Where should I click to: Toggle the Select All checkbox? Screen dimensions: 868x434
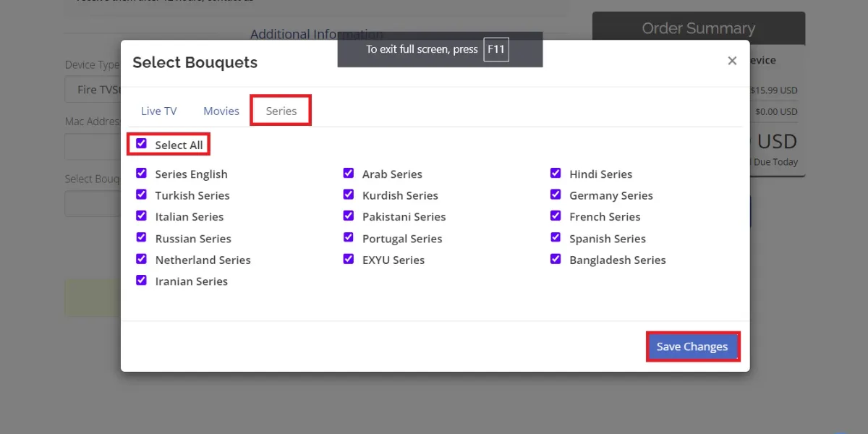(141, 144)
